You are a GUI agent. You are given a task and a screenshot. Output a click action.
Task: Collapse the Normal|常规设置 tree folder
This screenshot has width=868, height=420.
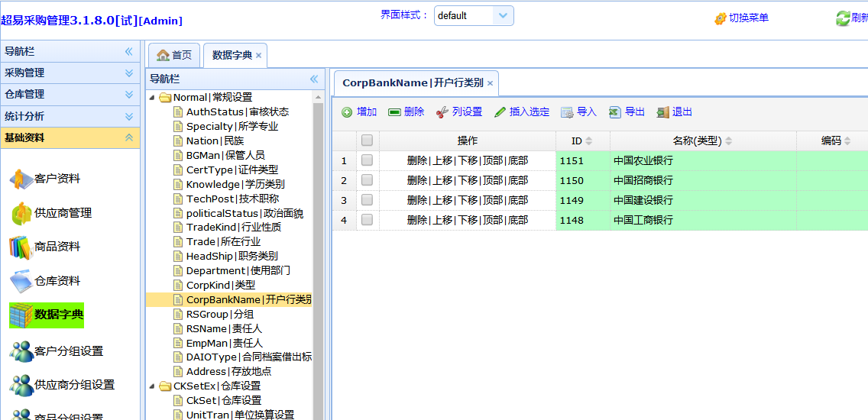click(153, 98)
